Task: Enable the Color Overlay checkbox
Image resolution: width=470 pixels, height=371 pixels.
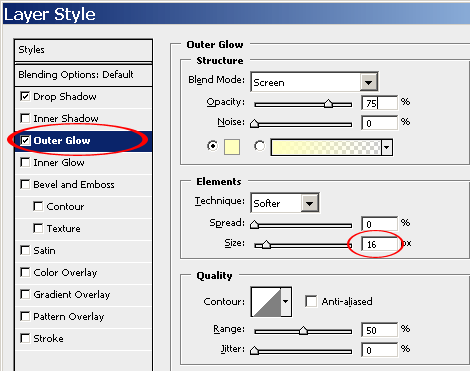Action: [x=25, y=272]
